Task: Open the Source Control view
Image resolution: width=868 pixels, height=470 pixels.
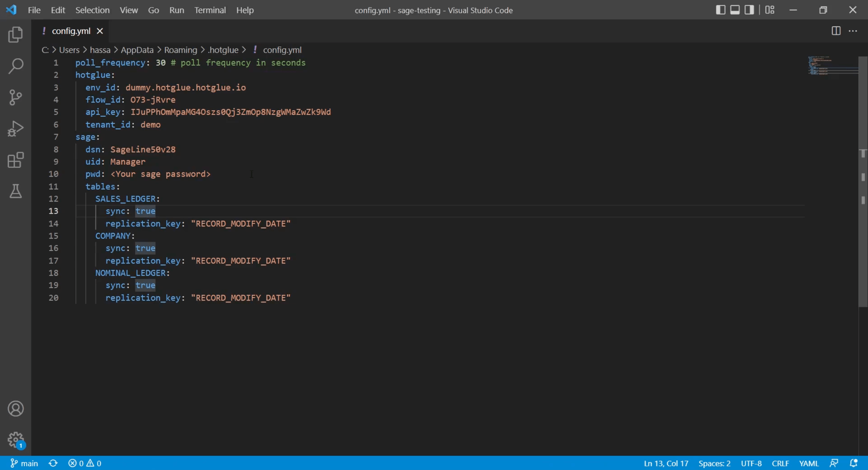Action: [x=15, y=97]
